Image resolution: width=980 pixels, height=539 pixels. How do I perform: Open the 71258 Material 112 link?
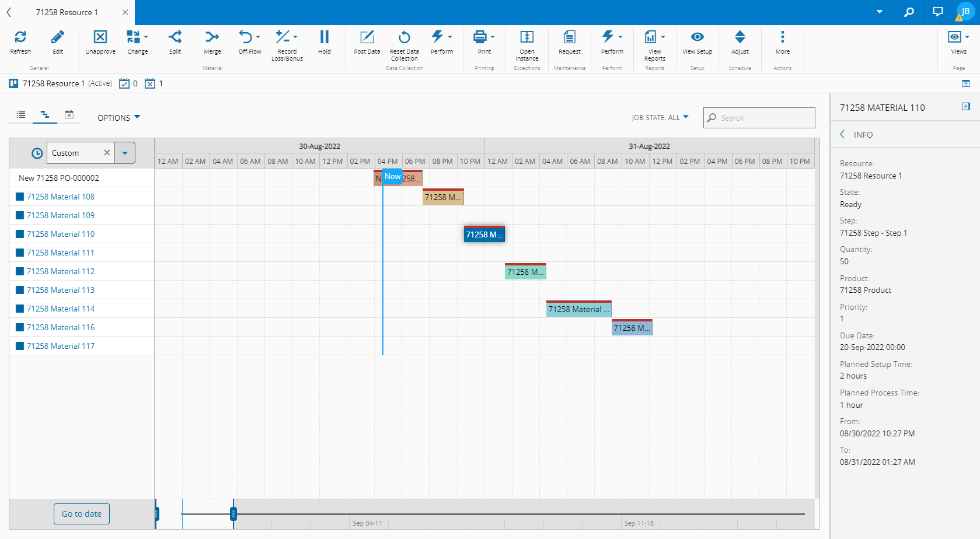click(x=61, y=271)
